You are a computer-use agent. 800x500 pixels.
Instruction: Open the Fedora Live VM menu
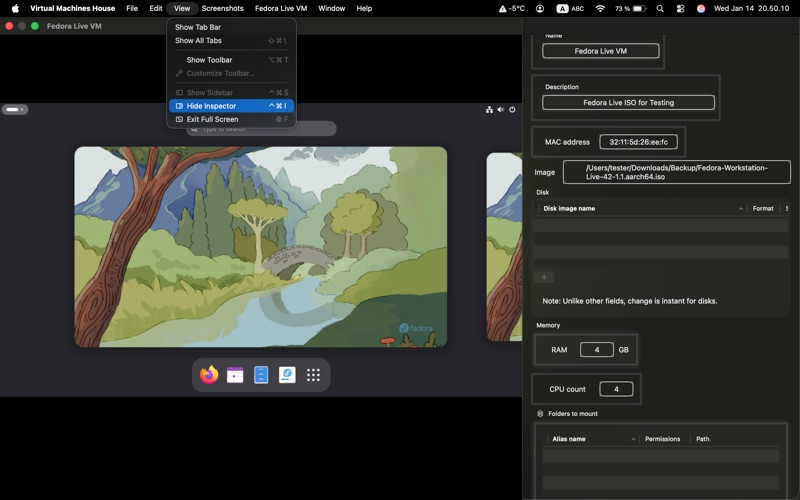[281, 8]
